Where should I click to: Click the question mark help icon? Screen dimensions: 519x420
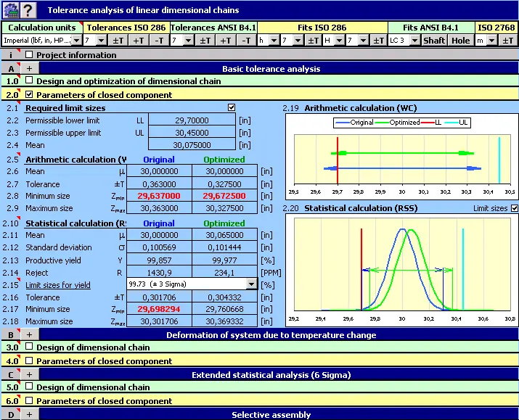tap(27, 10)
